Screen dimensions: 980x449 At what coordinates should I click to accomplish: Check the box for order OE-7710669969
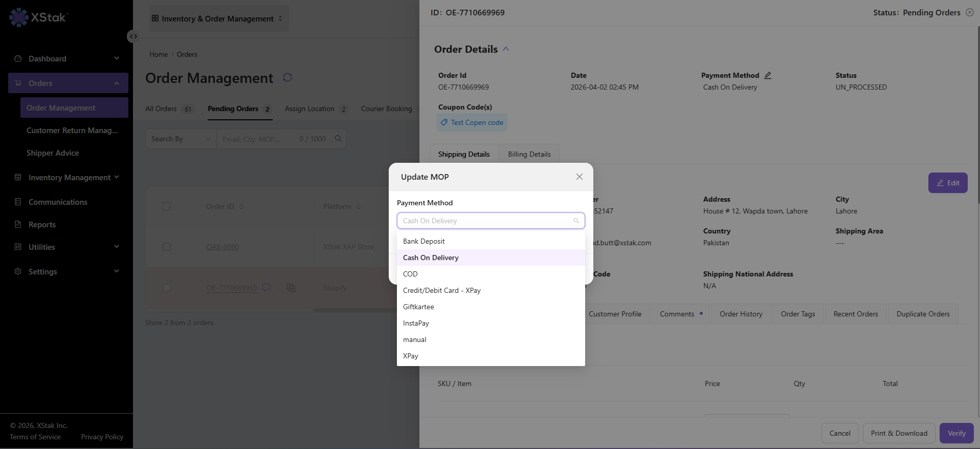tap(166, 288)
